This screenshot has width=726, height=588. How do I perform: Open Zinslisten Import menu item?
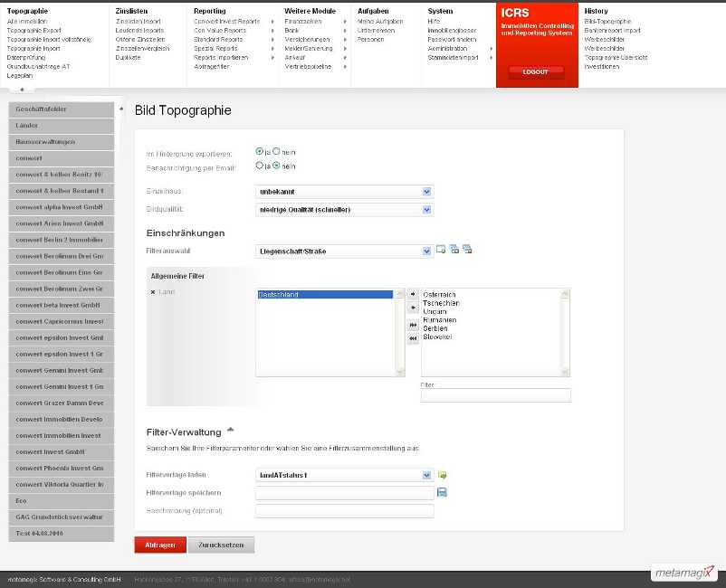point(138,22)
